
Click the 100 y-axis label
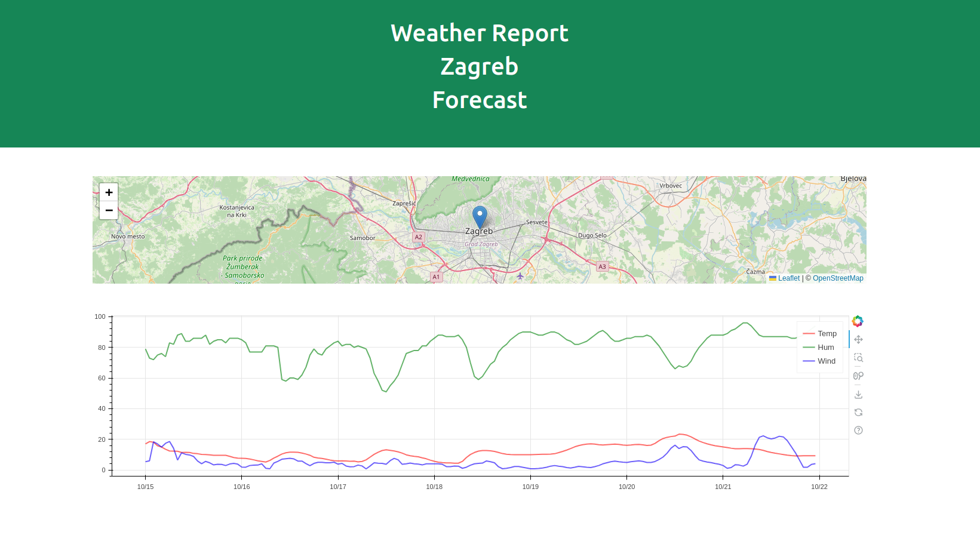100,316
